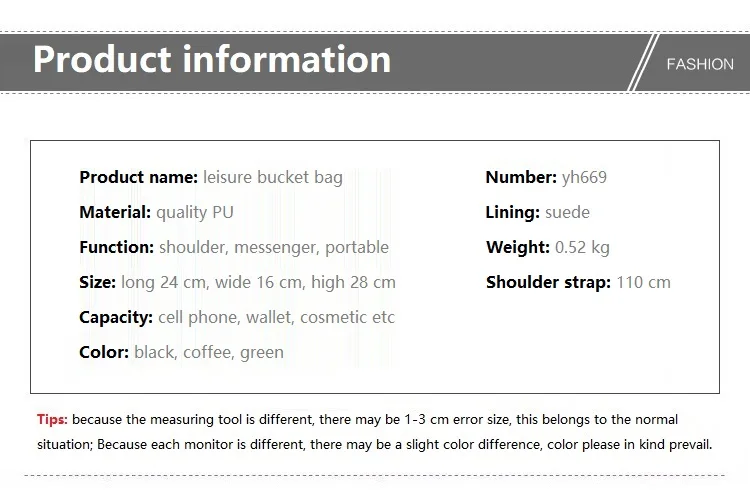Click the Weight 0.52 kg value
This screenshot has height=500, width=750.
(582, 248)
